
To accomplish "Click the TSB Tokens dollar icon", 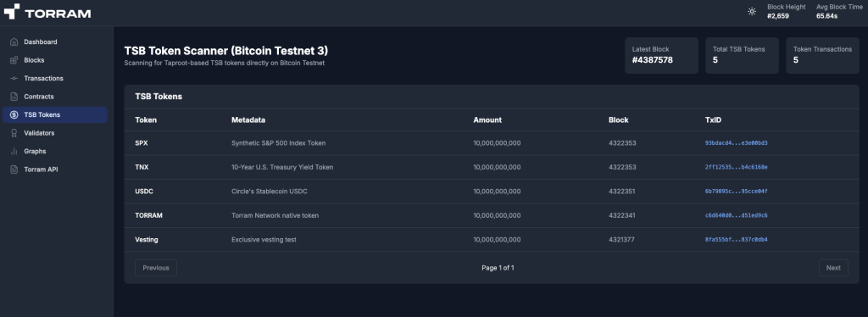I will click(14, 115).
